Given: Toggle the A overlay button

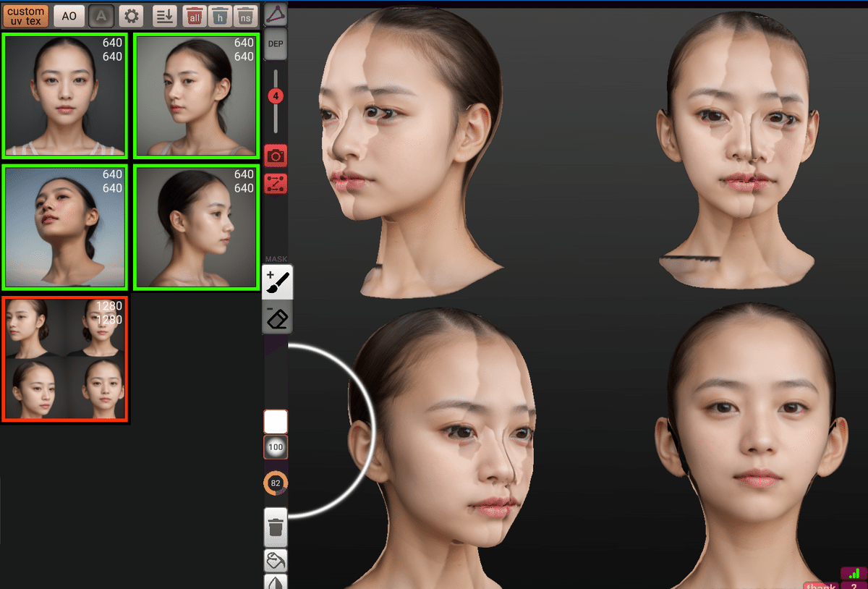Looking at the screenshot, I should pos(101,15).
